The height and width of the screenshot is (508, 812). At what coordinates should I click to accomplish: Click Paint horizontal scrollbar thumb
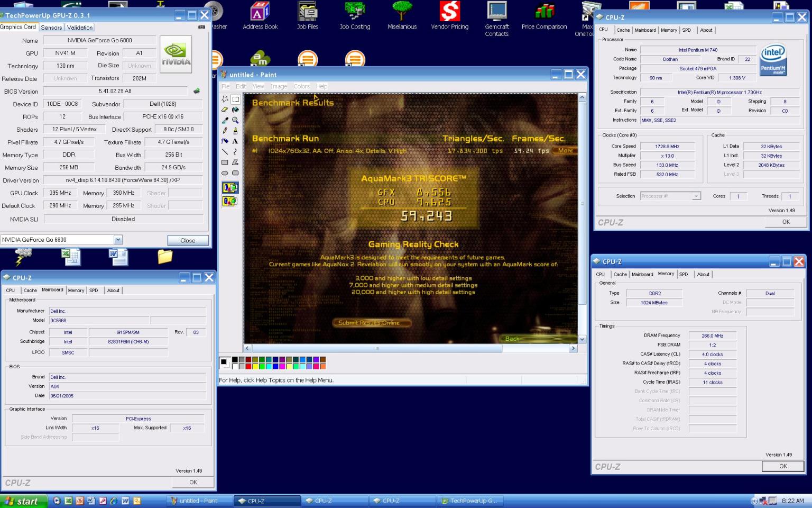377,348
